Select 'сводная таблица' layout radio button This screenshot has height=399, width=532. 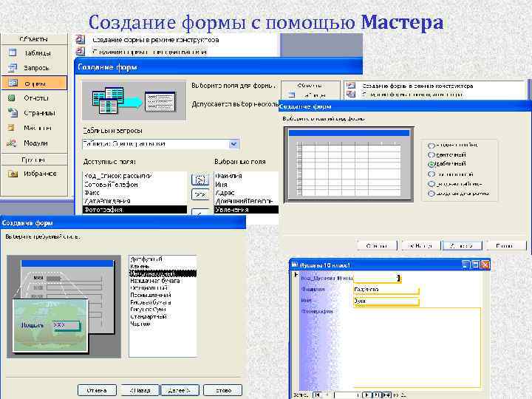click(x=432, y=184)
